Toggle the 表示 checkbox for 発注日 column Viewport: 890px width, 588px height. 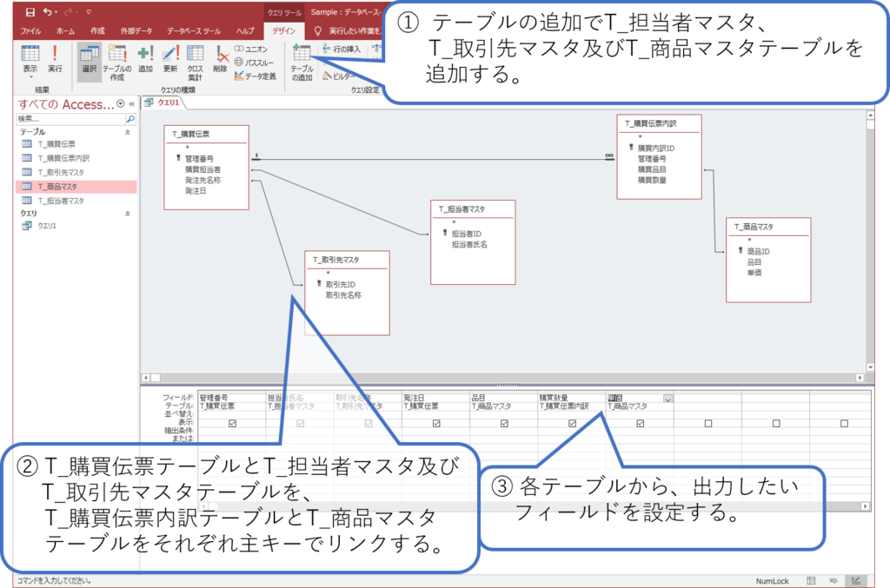click(436, 423)
